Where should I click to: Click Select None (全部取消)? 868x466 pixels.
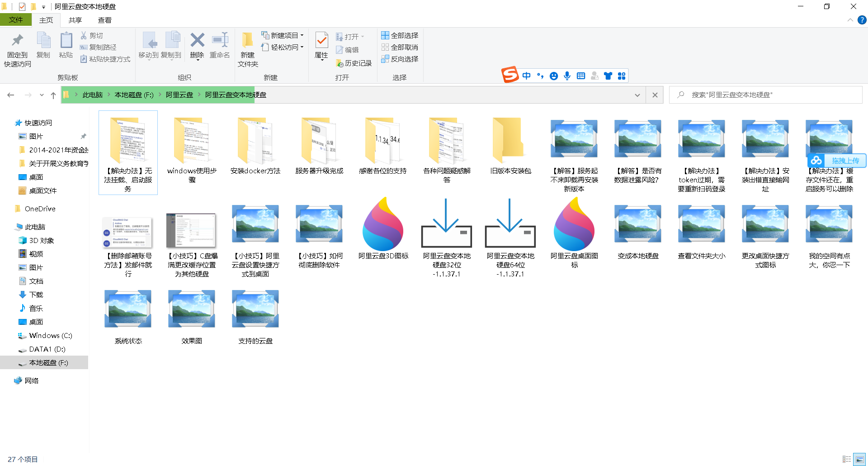(x=400, y=47)
